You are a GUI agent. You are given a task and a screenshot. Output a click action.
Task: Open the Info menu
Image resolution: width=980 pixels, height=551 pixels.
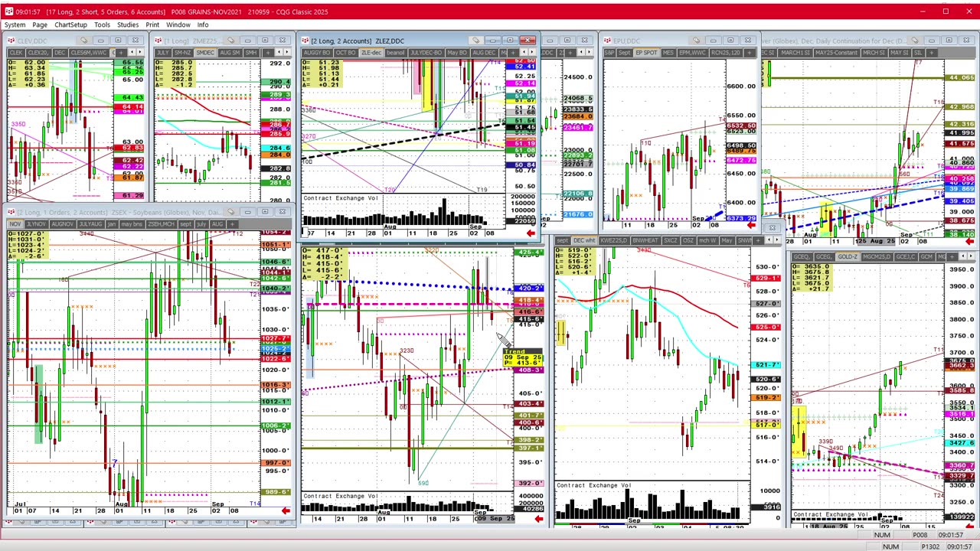[x=203, y=24]
